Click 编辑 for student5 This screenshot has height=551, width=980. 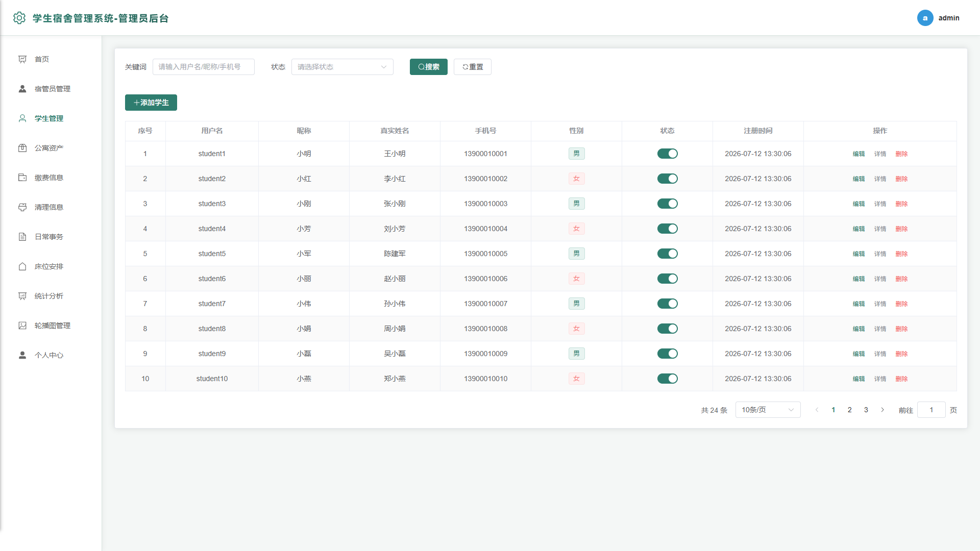tap(859, 254)
